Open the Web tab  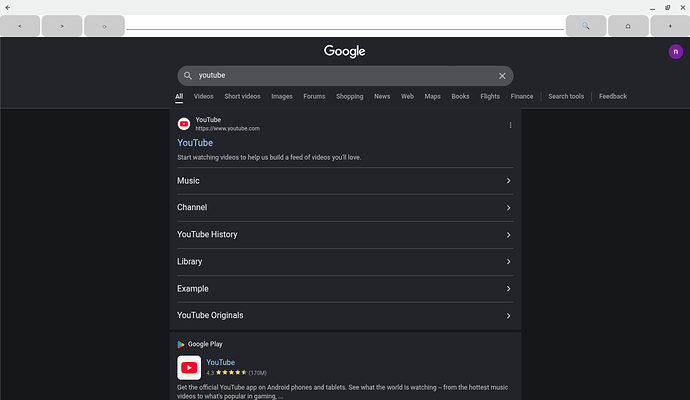tap(407, 96)
